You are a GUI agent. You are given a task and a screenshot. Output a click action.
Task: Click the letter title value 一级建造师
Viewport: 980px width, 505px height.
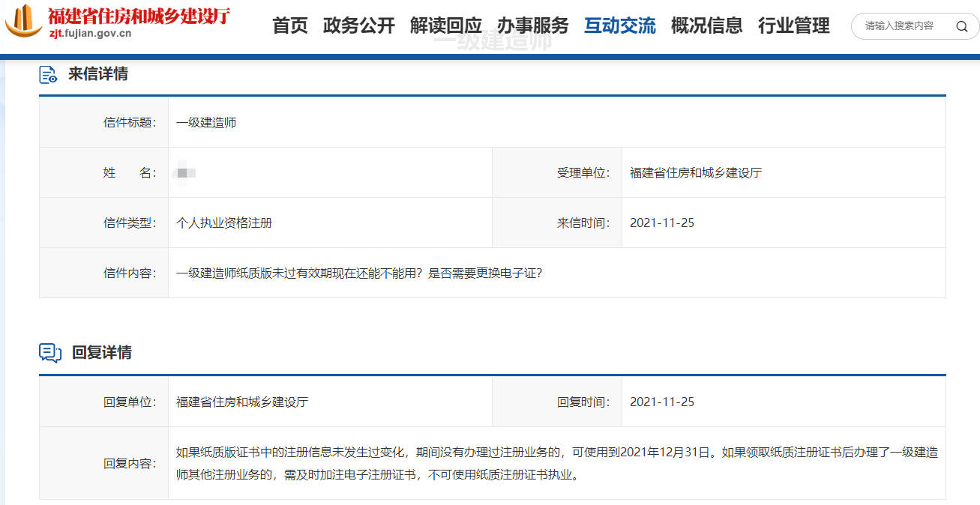pyautogui.click(x=206, y=122)
